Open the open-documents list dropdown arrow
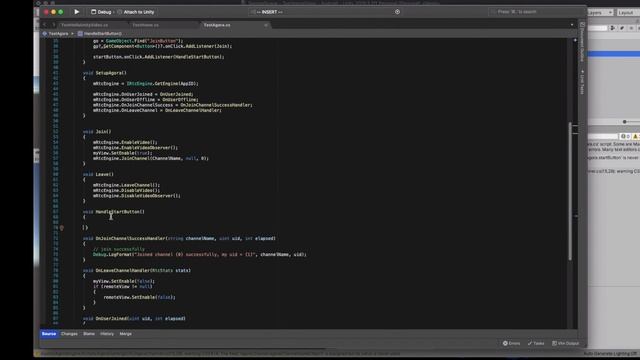 [x=572, y=25]
